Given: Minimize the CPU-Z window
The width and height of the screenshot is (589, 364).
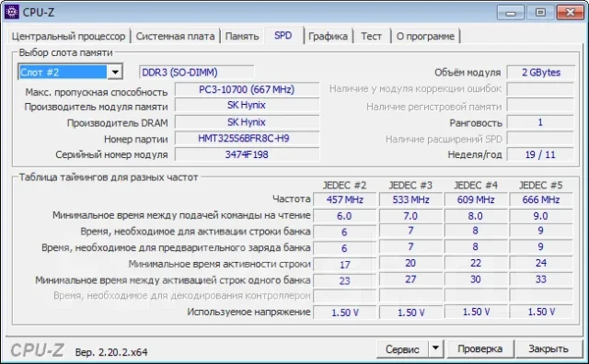Looking at the screenshot, I should pos(510,13).
